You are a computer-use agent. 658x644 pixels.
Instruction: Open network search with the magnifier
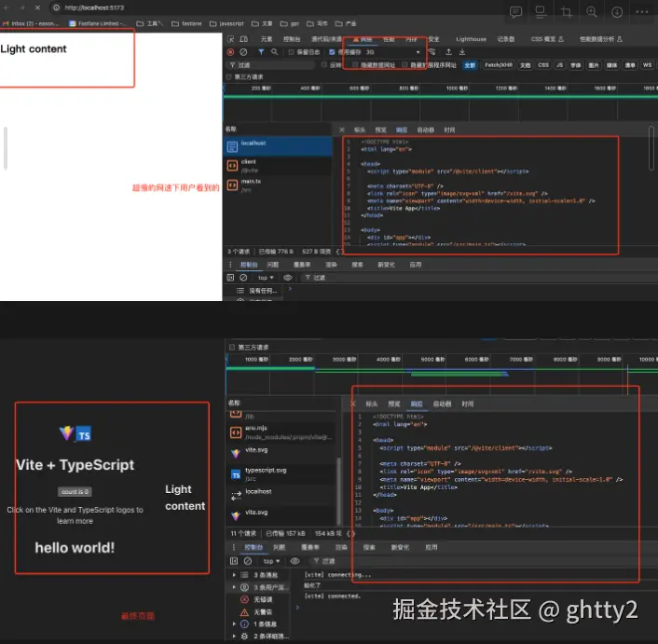[274, 52]
